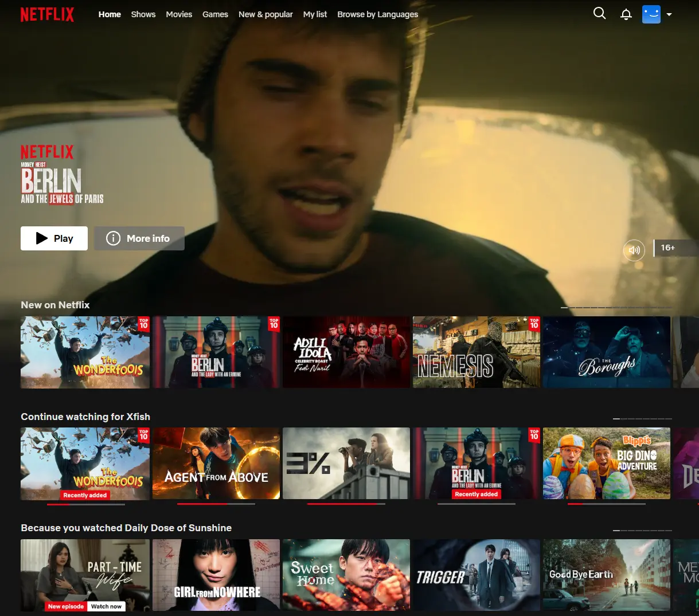Open the Trigger thumbnail
The width and height of the screenshot is (699, 616).
tap(477, 575)
